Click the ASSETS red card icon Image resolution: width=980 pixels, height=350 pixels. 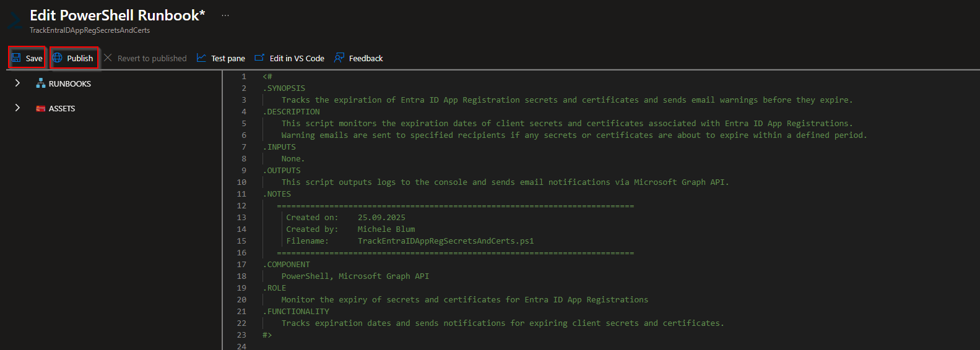tap(41, 109)
